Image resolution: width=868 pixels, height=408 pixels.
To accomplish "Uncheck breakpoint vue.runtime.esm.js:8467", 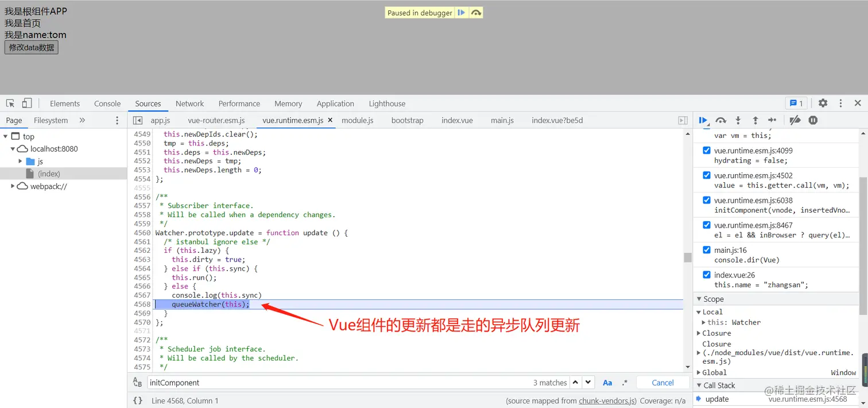I will 707,225.
